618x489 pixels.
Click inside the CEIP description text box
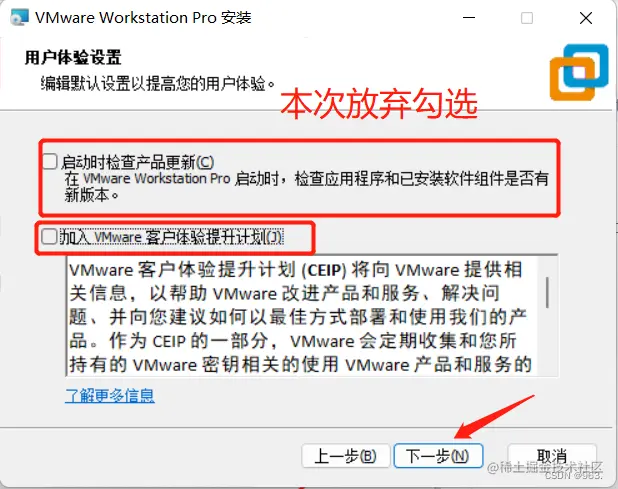[x=303, y=316]
